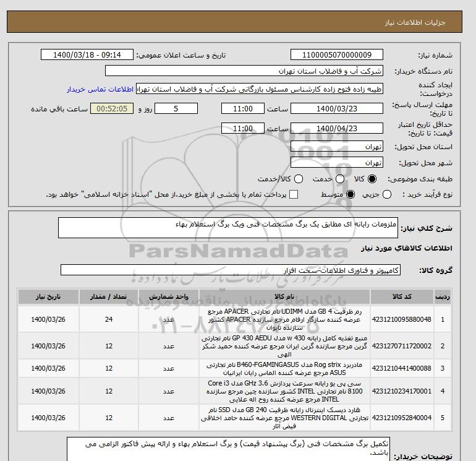Click the need number field 1100005070000009

[x=337, y=54]
